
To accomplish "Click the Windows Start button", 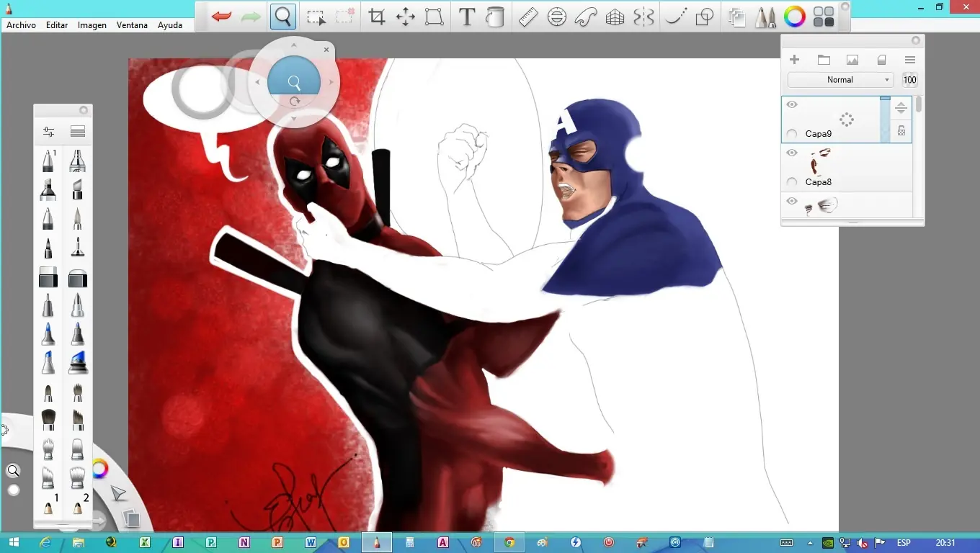I will (x=15, y=542).
